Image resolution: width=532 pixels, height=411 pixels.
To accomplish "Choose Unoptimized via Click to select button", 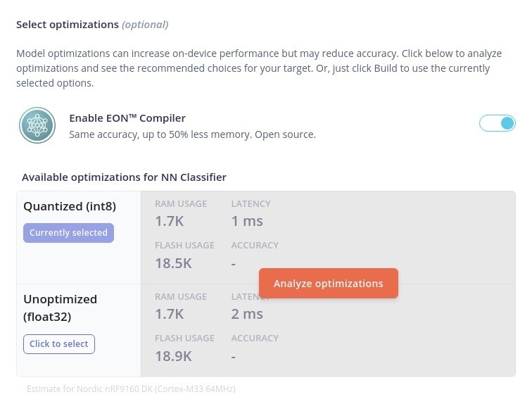I will coord(59,344).
